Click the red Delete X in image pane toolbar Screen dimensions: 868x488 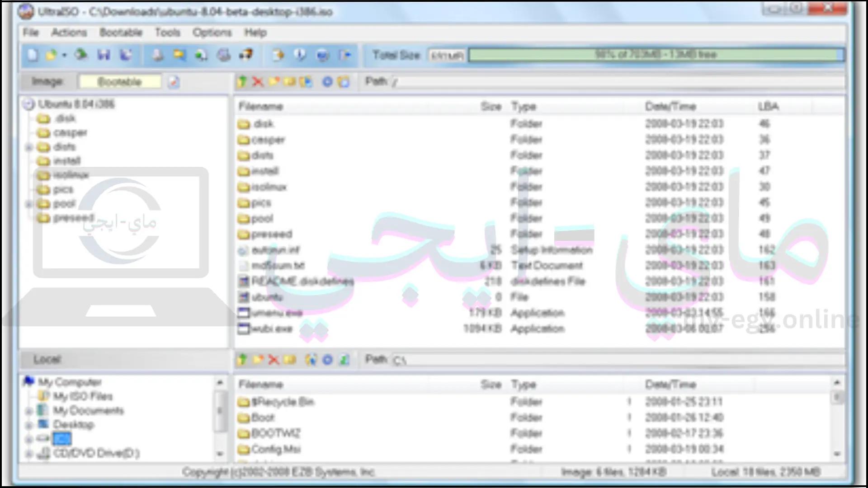point(258,81)
